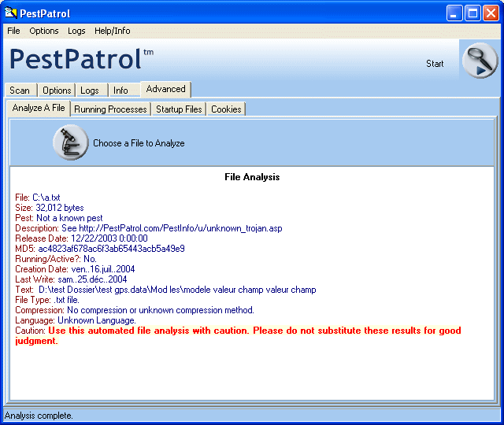Click the Release Date 12/22/2003 line
This screenshot has width=504, height=425.
81,238
